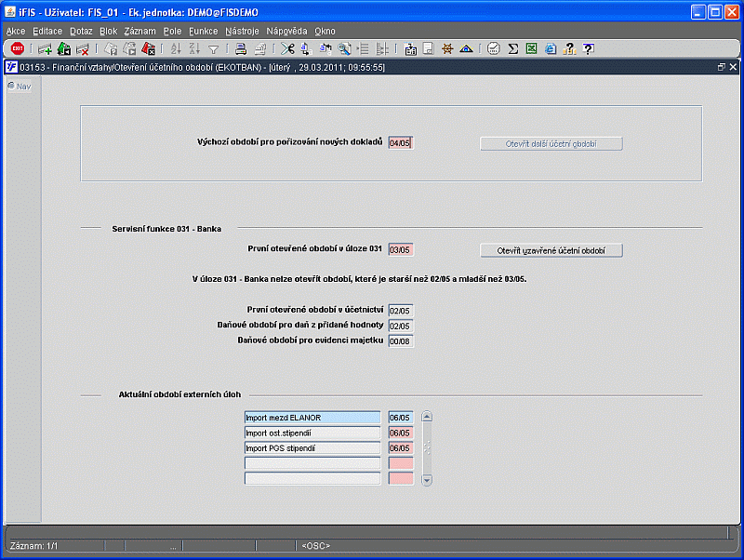744x560 pixels.
Task: Open the Editace menu
Action: 47,32
